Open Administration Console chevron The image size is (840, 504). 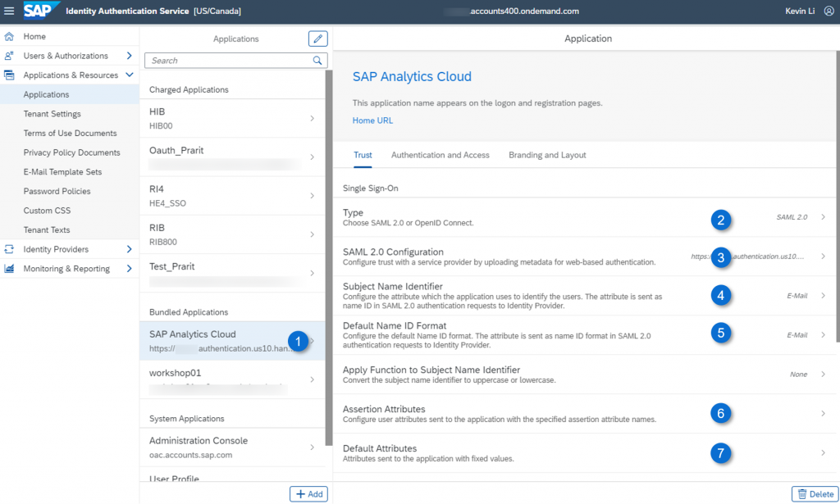[x=312, y=447]
